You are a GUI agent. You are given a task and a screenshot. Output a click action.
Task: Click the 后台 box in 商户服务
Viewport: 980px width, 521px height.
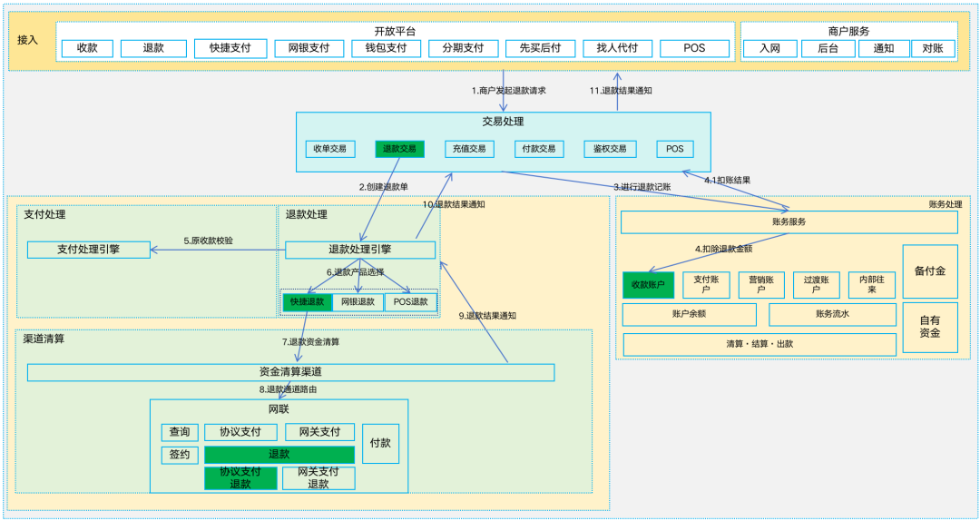tap(828, 48)
